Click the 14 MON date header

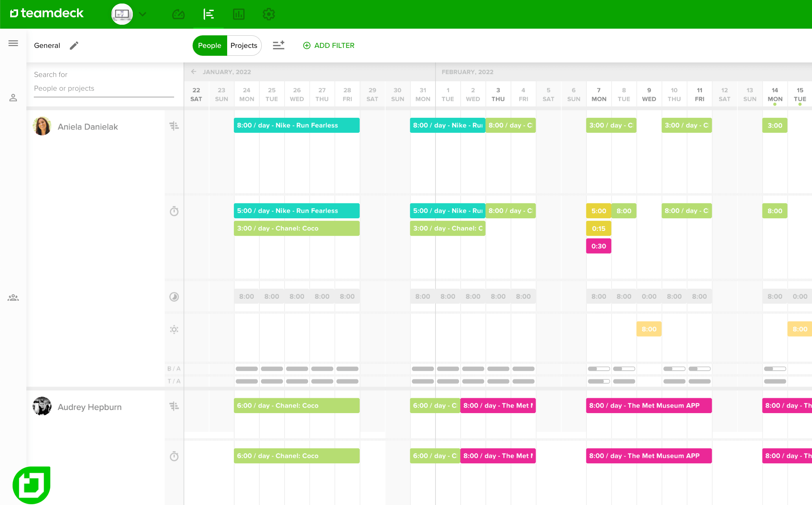click(775, 95)
